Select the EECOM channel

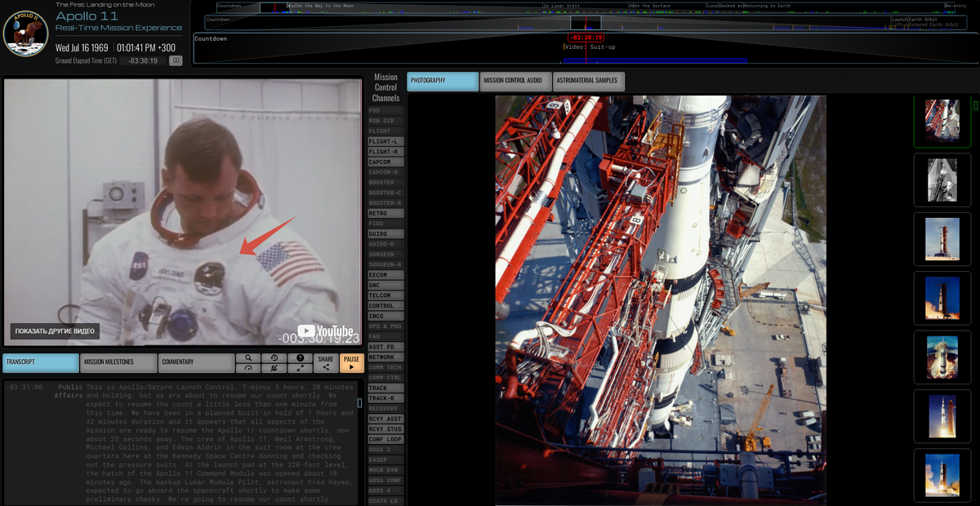coord(385,275)
